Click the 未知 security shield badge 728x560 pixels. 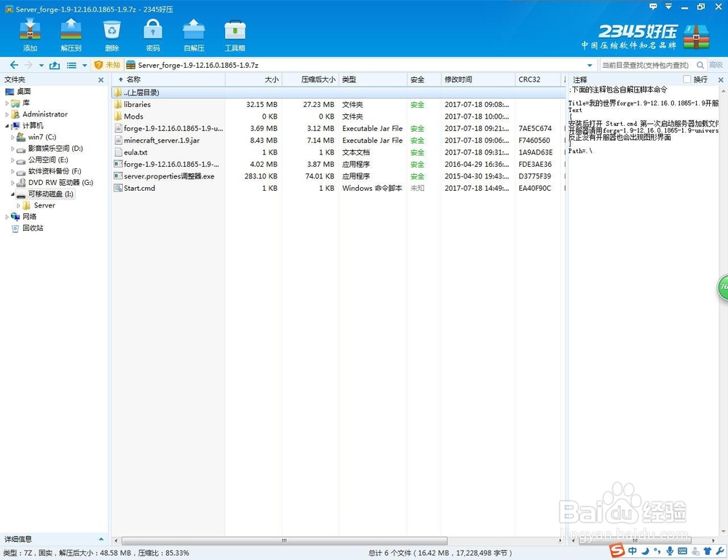tap(107, 65)
